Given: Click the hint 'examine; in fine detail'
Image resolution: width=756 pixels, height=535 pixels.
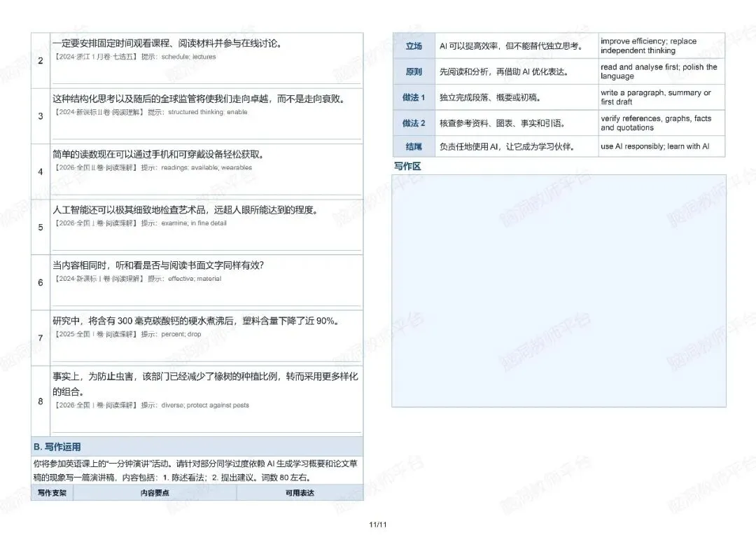Looking at the screenshot, I should pyautogui.click(x=193, y=223).
